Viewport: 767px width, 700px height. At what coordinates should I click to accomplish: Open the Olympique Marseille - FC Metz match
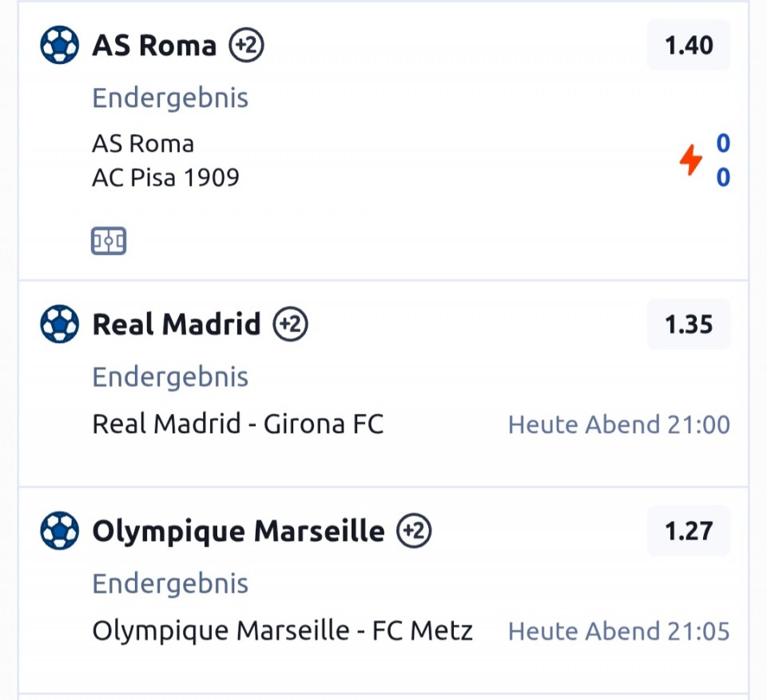(283, 631)
